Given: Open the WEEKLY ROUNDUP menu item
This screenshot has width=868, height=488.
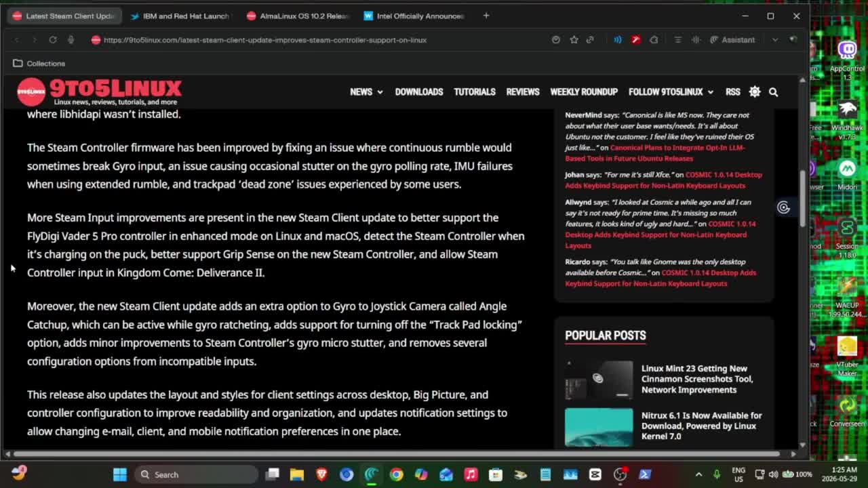Looking at the screenshot, I should pos(584,91).
